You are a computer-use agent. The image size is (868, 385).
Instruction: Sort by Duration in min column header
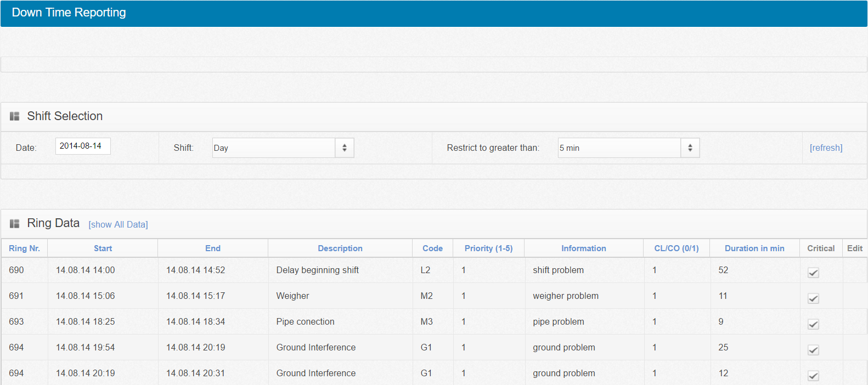[754, 248]
